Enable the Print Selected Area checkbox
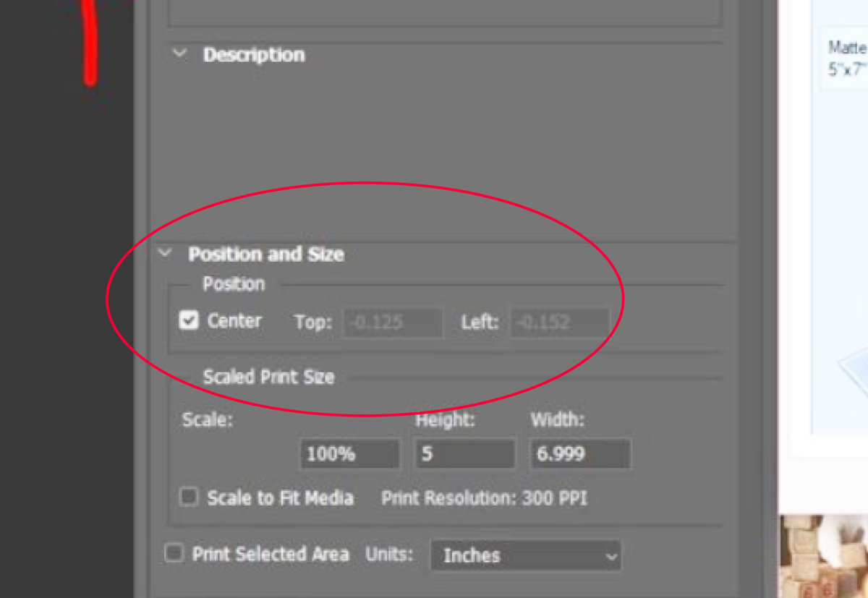Viewport: 868px width, 598px height. pyautogui.click(x=174, y=554)
